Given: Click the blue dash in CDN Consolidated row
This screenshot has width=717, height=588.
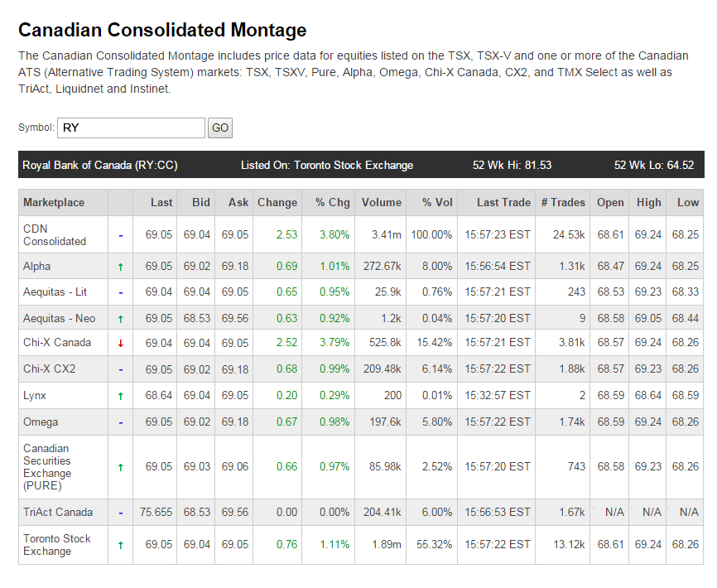Looking at the screenshot, I should click(x=121, y=235).
